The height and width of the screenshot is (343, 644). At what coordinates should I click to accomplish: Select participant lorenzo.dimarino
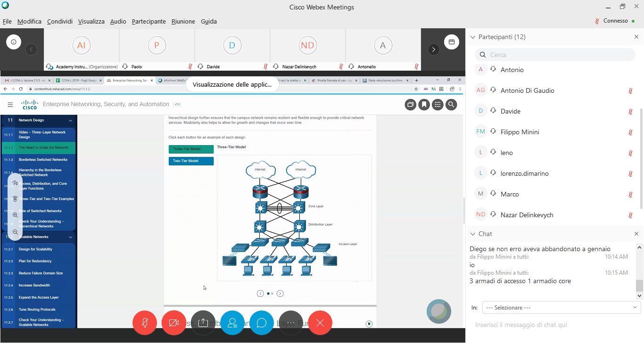[x=554, y=173]
